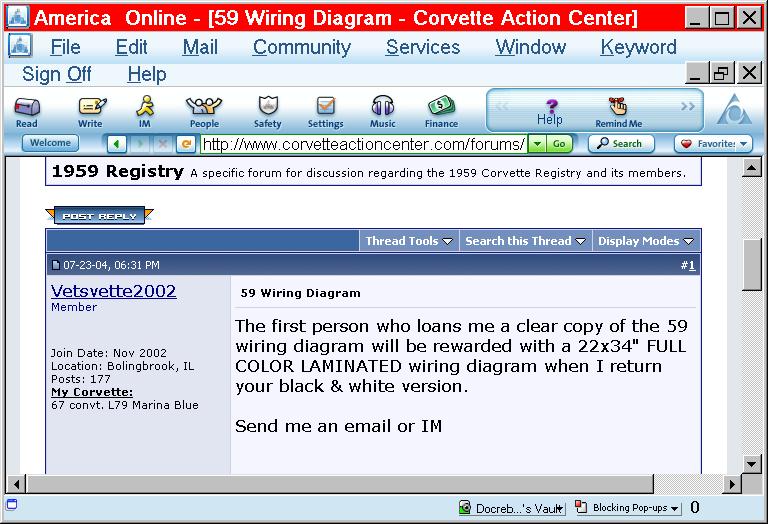Click the Reload page button

186,144
